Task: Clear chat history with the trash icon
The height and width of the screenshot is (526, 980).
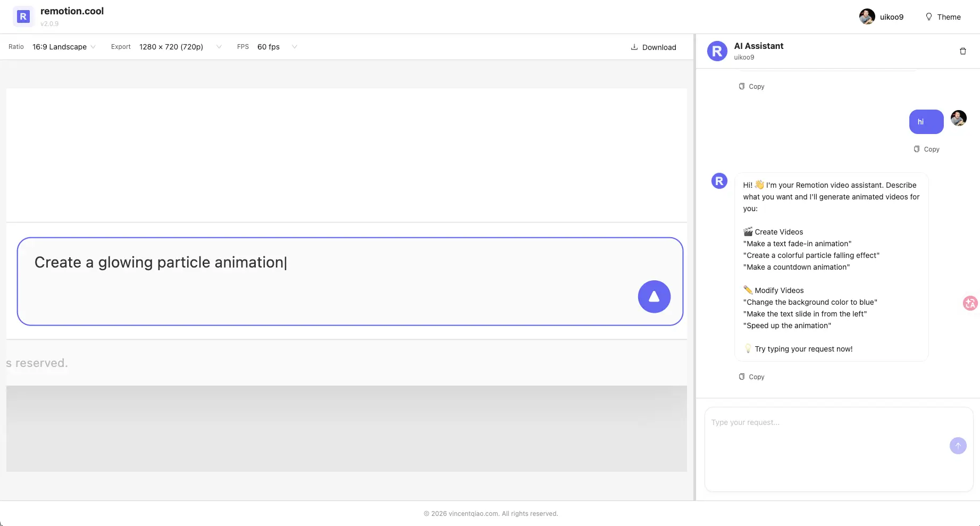Action: pos(962,51)
